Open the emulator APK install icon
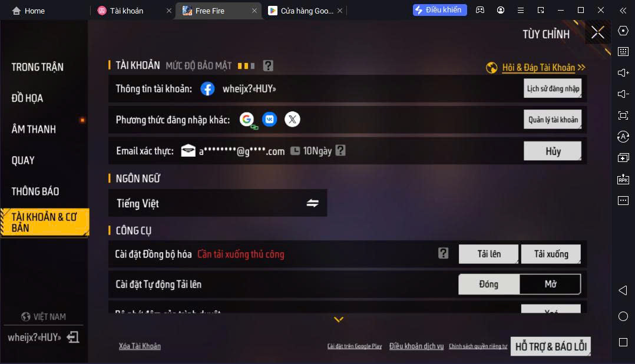The image size is (635, 364). click(x=623, y=179)
